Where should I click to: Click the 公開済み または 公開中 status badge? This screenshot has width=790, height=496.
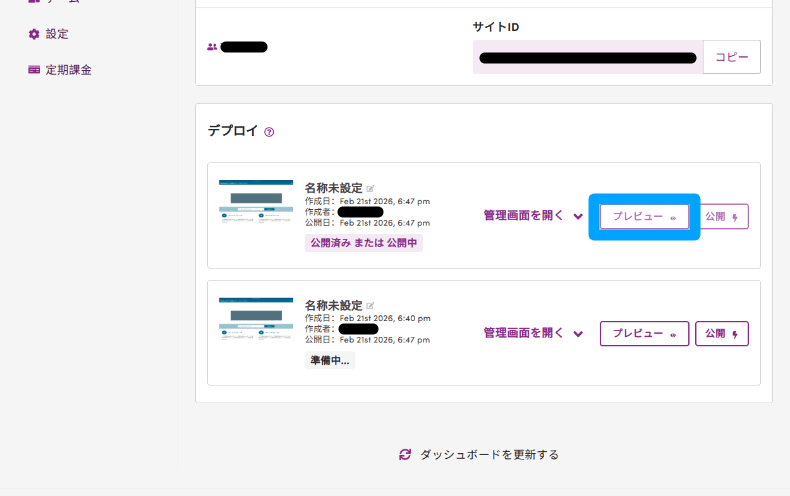click(363, 243)
